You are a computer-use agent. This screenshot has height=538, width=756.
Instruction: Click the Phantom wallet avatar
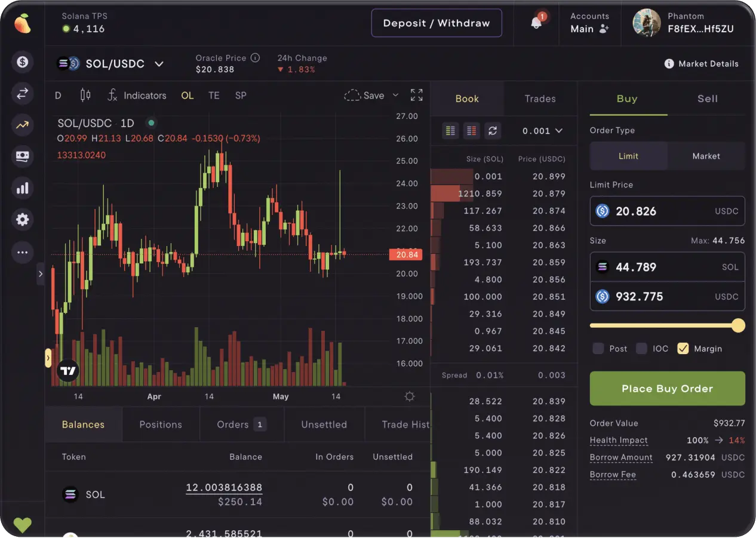pyautogui.click(x=647, y=23)
